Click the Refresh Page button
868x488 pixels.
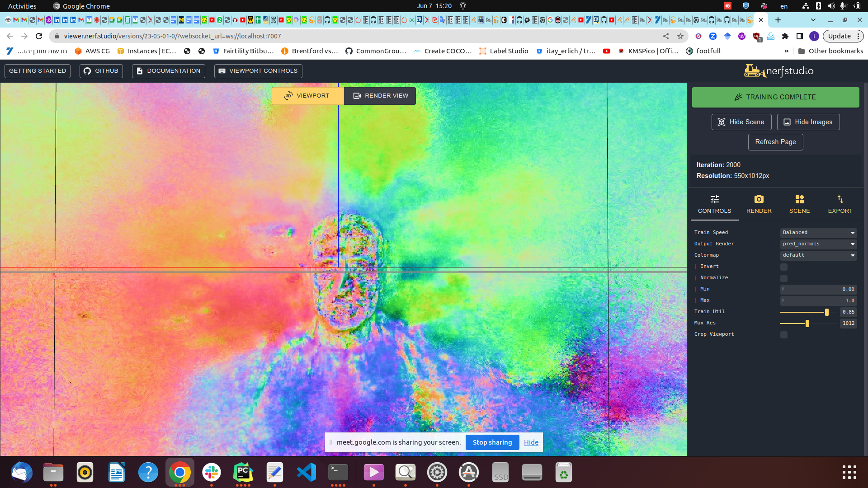coord(775,142)
